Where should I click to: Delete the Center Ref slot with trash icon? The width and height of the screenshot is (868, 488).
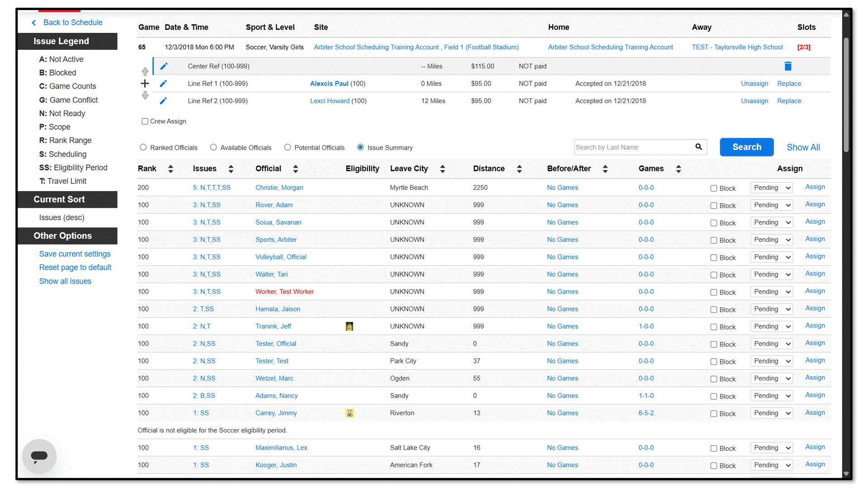(x=788, y=66)
